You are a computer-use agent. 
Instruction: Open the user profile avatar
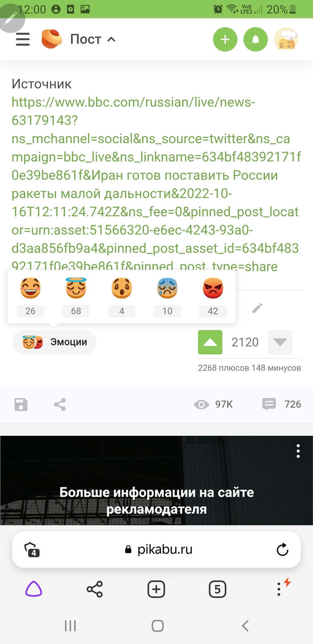click(286, 39)
